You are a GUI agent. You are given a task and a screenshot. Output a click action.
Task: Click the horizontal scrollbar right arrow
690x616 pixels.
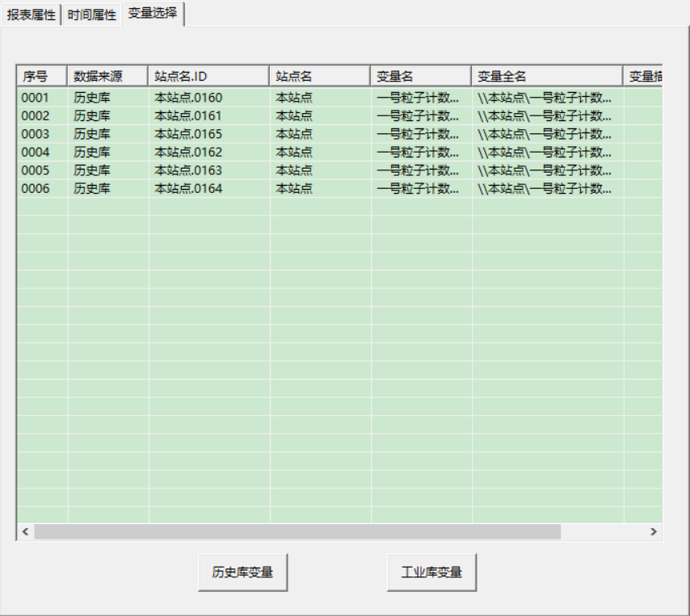(654, 532)
